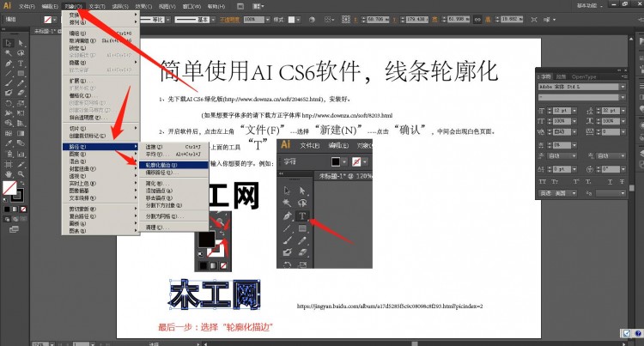Select the Magic Wand tool

tap(9, 53)
